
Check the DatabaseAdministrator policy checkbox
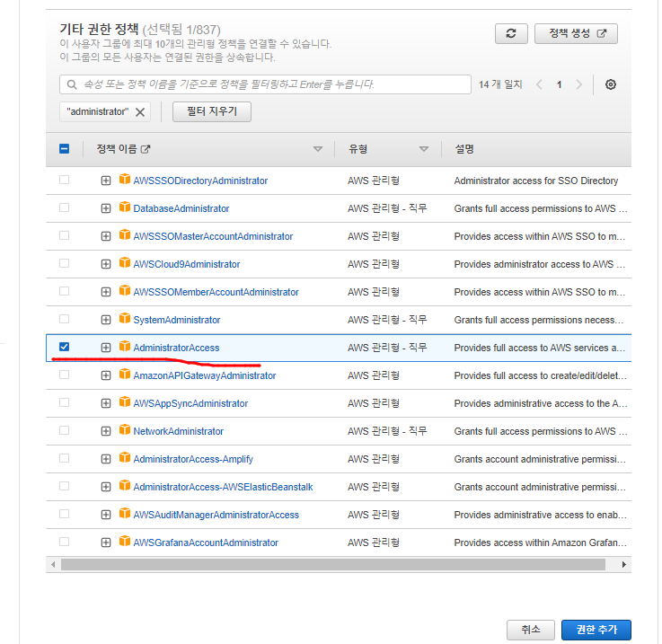point(64,207)
